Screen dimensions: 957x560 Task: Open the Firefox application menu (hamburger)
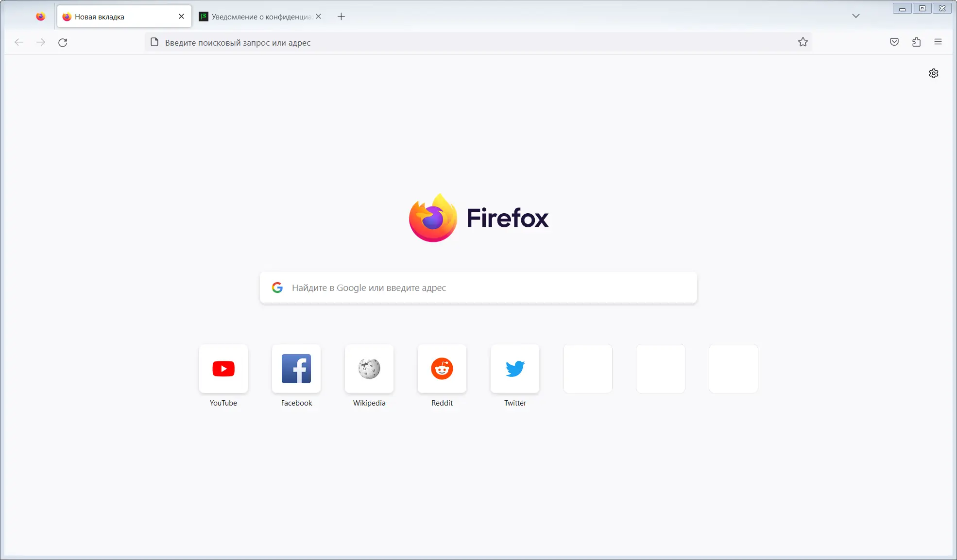[x=938, y=42]
